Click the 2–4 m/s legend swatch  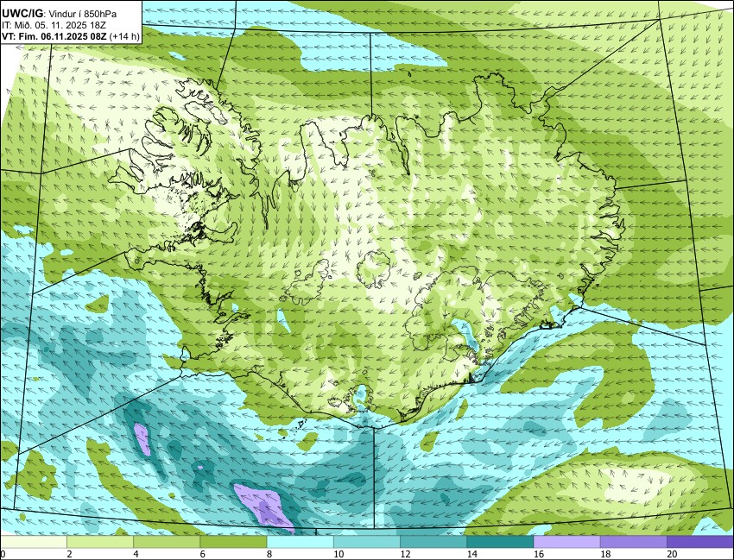(x=100, y=542)
